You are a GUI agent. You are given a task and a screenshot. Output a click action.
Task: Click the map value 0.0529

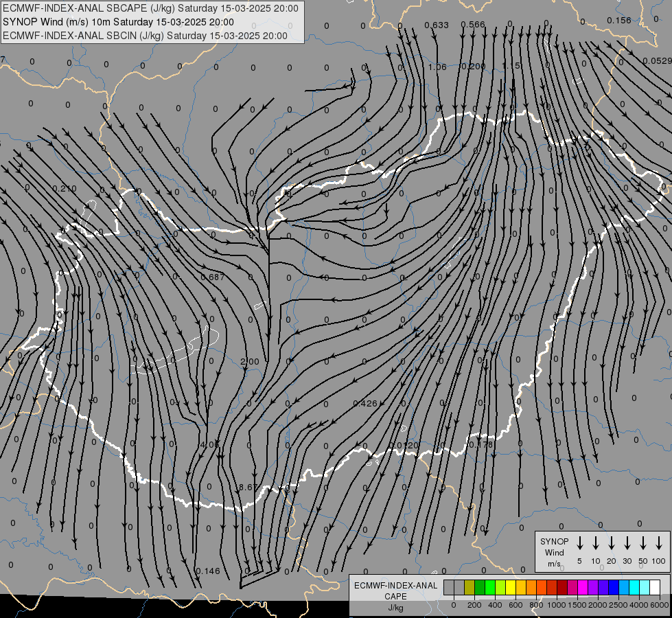[x=657, y=61]
